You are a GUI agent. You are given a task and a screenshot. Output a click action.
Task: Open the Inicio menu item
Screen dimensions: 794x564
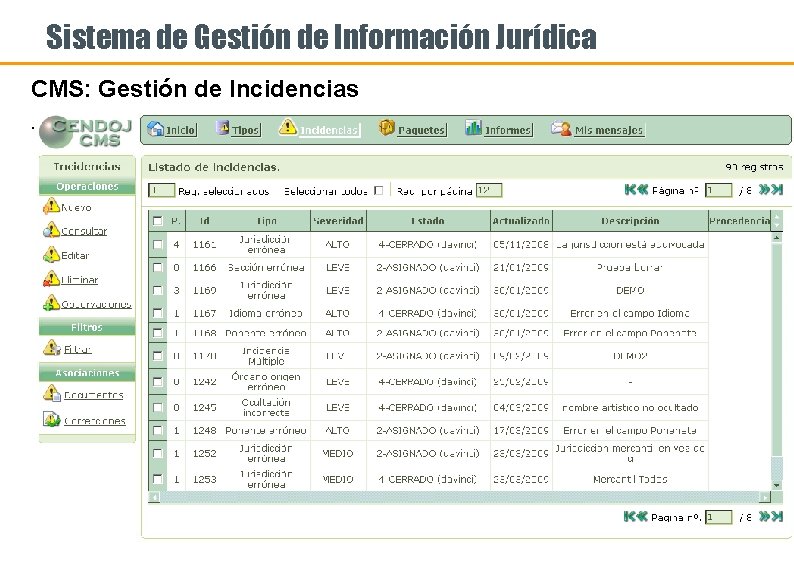click(180, 130)
